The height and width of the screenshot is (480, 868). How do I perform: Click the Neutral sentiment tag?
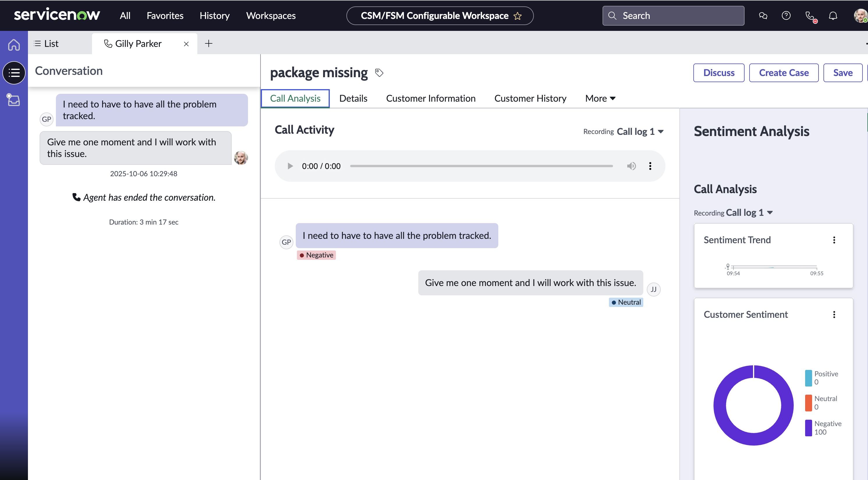[626, 302]
